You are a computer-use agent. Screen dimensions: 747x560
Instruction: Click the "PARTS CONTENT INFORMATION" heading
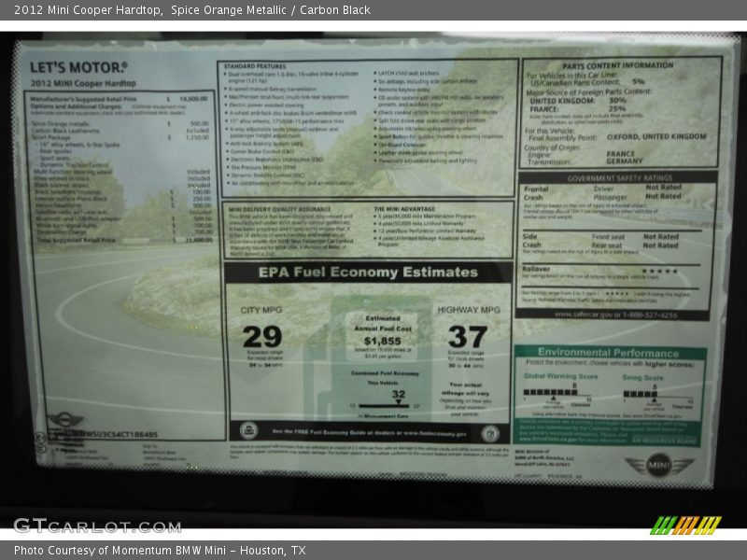point(618,65)
